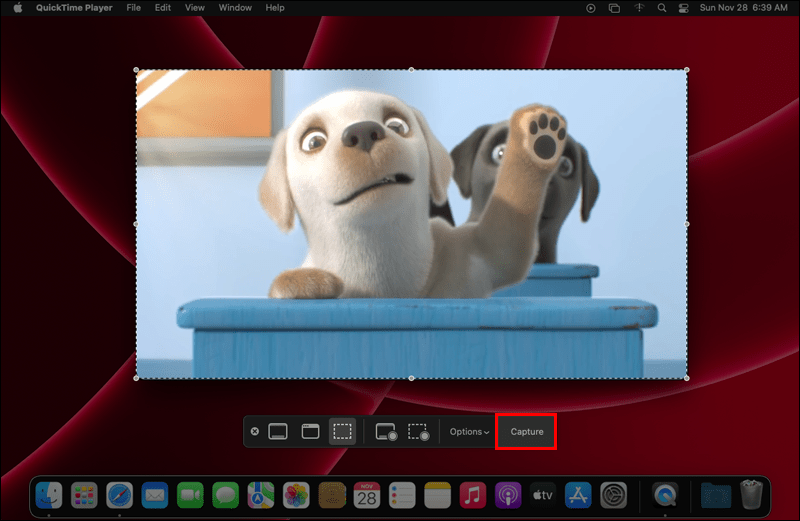Open the Options dropdown in screenshot toolbar
This screenshot has height=521, width=800.
click(x=469, y=432)
